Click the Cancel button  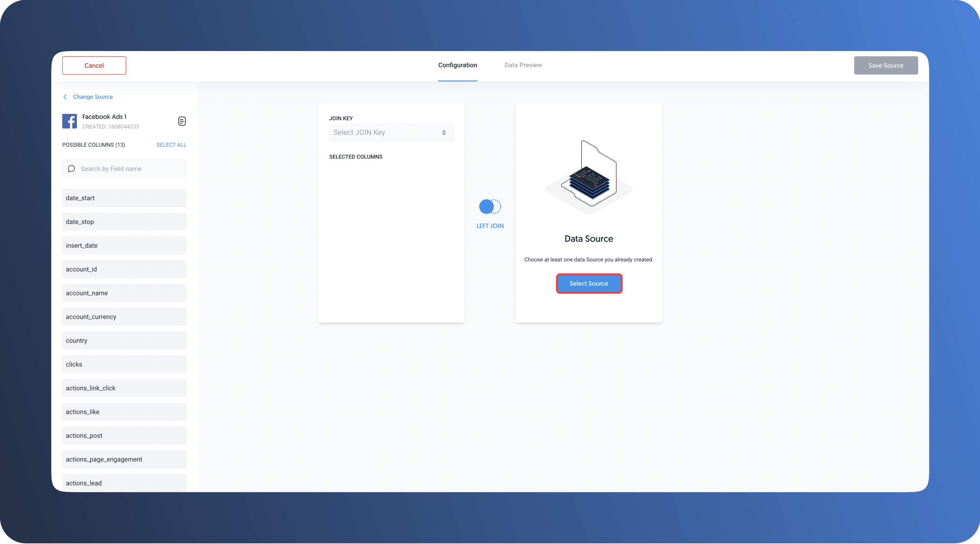pyautogui.click(x=94, y=65)
